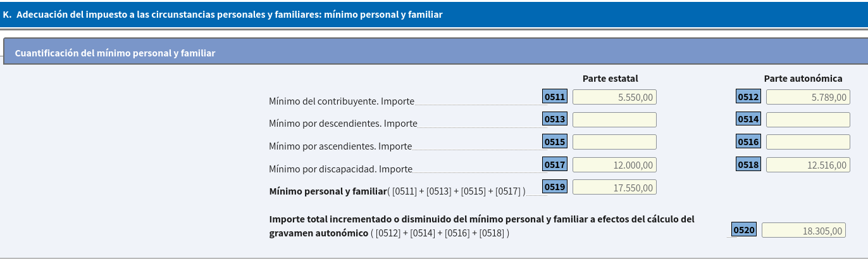868x263 pixels.
Task: Click the 0511 box code badge
Action: tap(555, 96)
